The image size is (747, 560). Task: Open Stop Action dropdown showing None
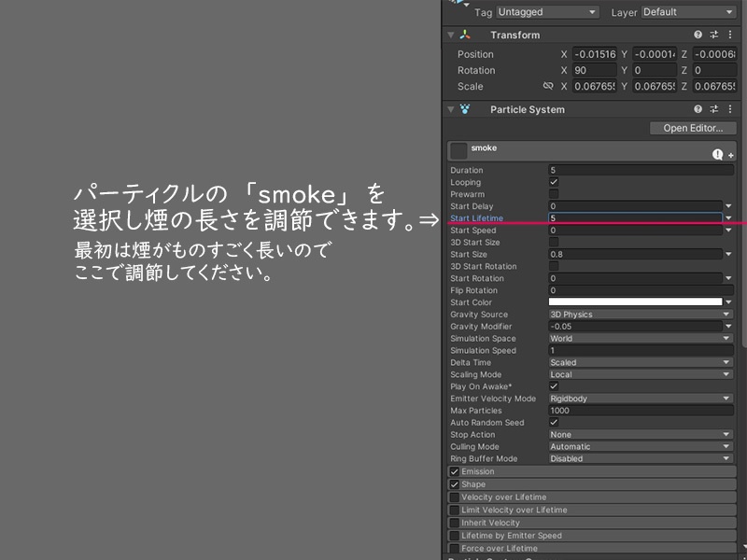641,434
